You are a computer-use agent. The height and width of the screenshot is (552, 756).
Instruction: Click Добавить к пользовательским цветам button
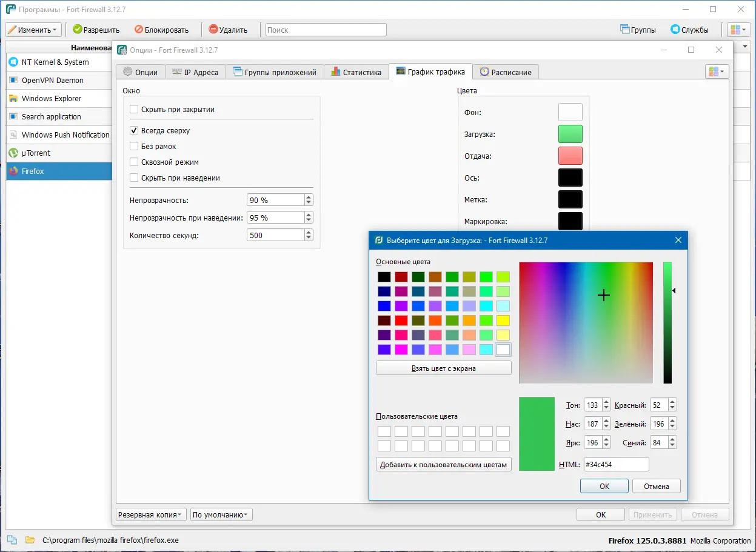click(x=444, y=465)
